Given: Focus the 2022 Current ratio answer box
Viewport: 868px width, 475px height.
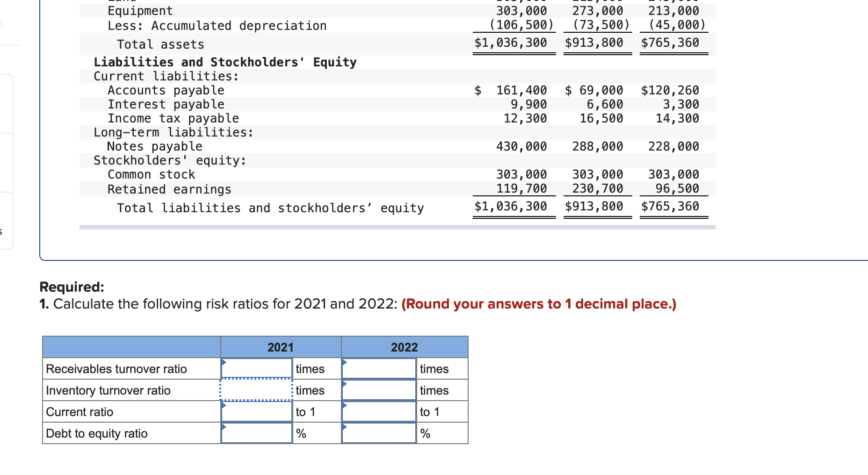Looking at the screenshot, I should coord(379,411).
